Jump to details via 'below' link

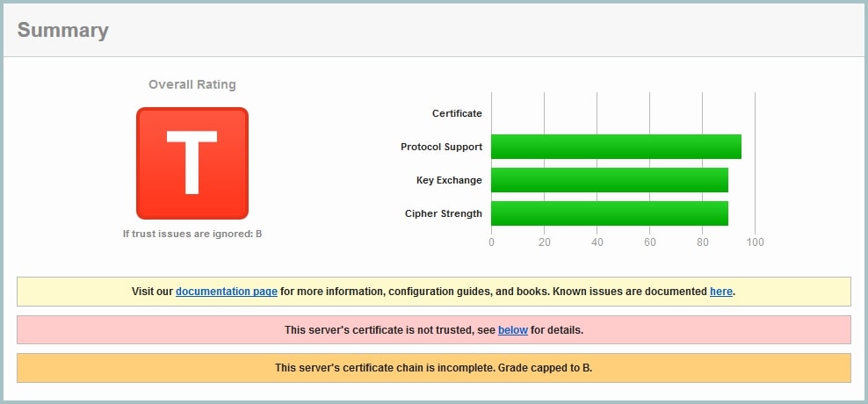tap(512, 330)
